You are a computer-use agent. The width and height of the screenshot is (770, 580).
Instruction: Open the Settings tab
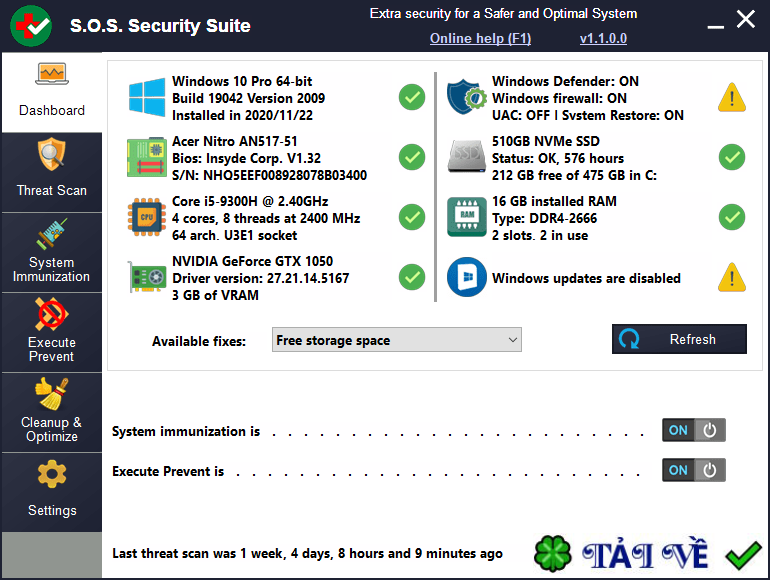51,491
